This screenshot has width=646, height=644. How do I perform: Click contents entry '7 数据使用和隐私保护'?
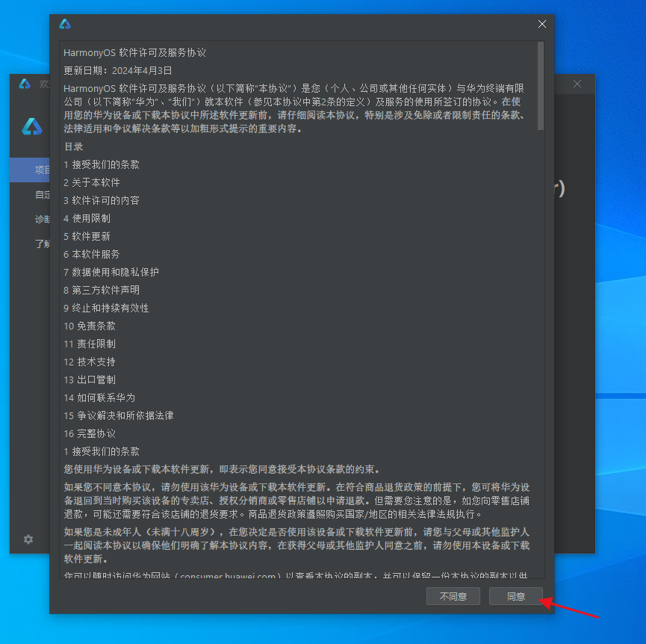click(x=111, y=272)
